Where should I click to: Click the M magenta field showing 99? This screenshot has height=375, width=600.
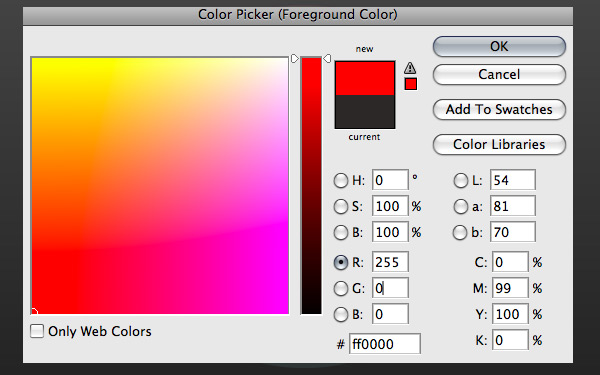tap(510, 288)
